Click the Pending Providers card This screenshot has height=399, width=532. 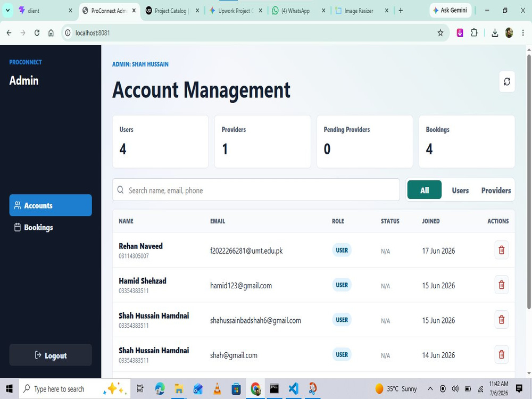[x=365, y=142]
